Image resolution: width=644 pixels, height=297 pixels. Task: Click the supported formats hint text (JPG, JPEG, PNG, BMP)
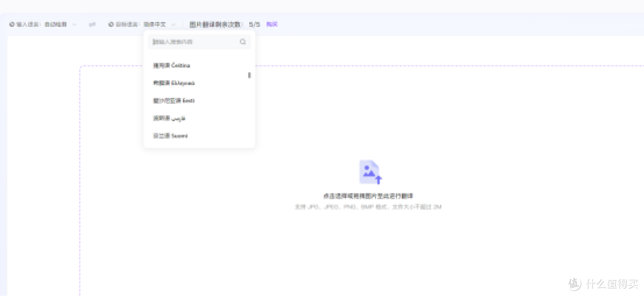368,207
